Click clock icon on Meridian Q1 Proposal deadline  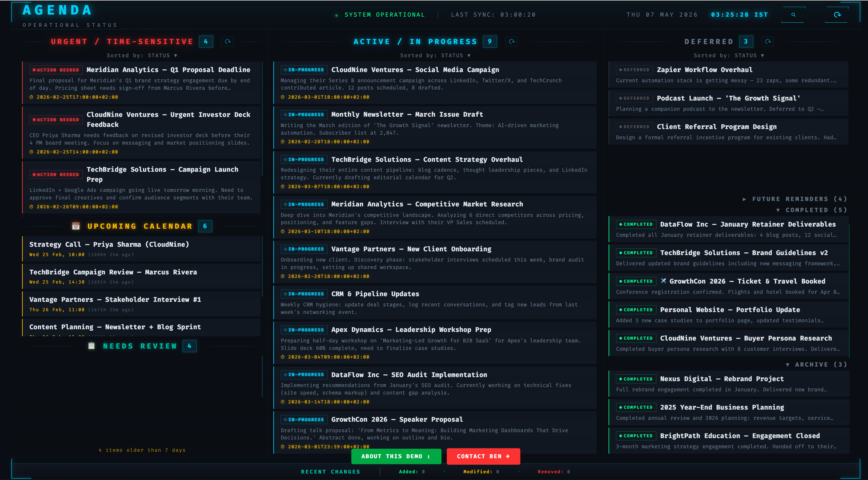[x=31, y=97]
